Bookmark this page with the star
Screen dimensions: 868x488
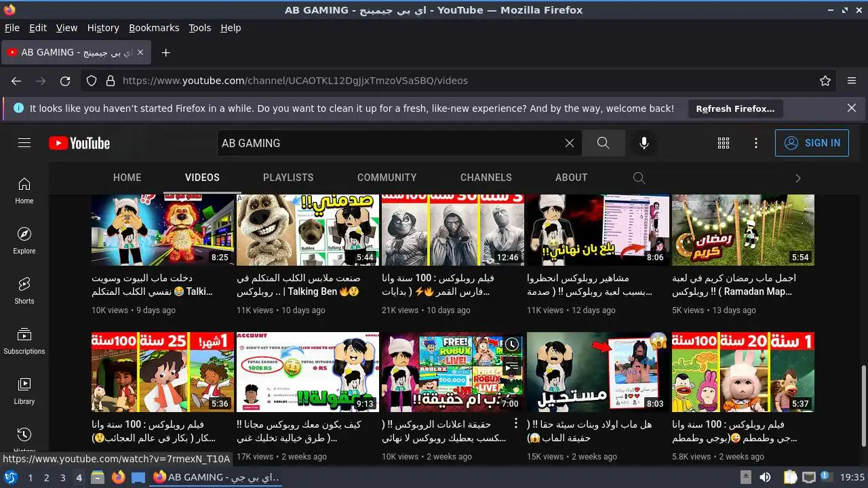[x=825, y=81]
